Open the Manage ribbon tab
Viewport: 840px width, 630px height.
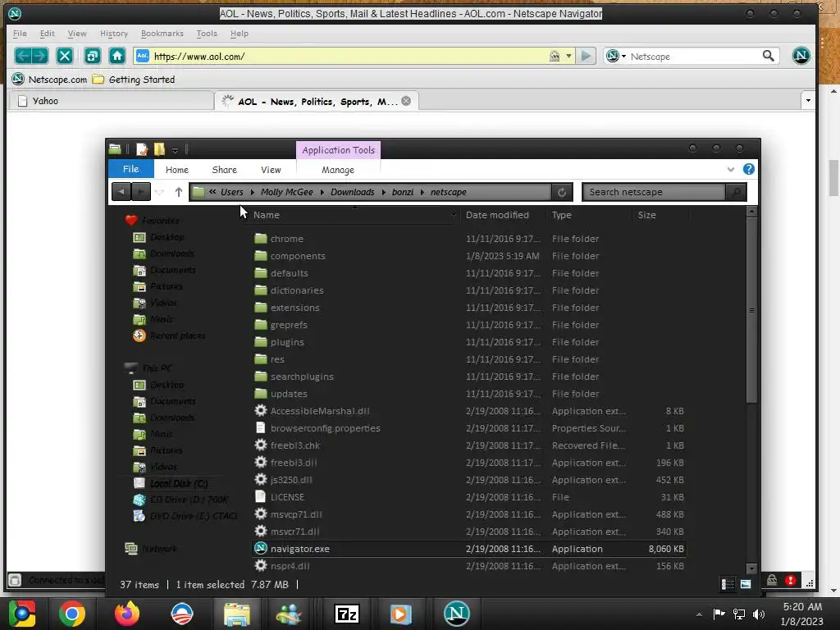click(337, 169)
